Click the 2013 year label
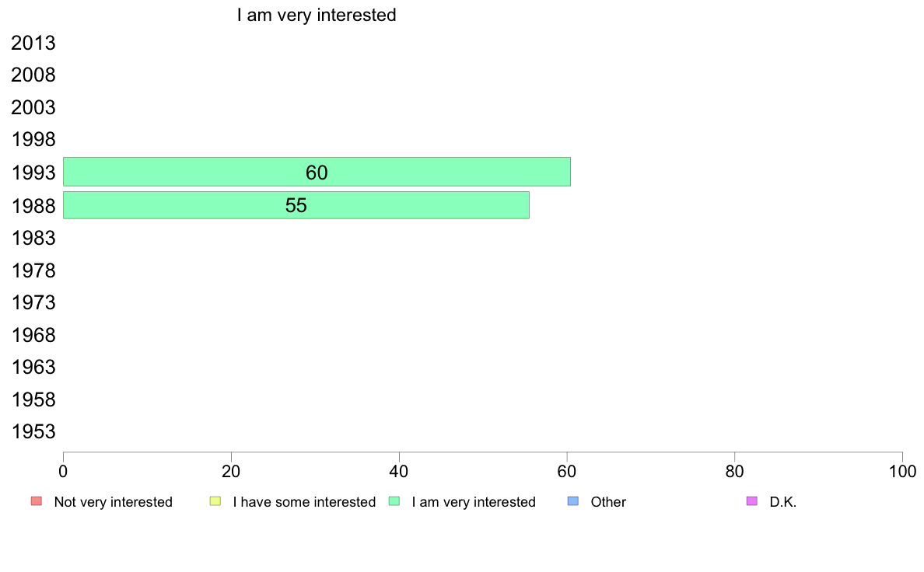This screenshot has height=572, width=924. coord(33,43)
